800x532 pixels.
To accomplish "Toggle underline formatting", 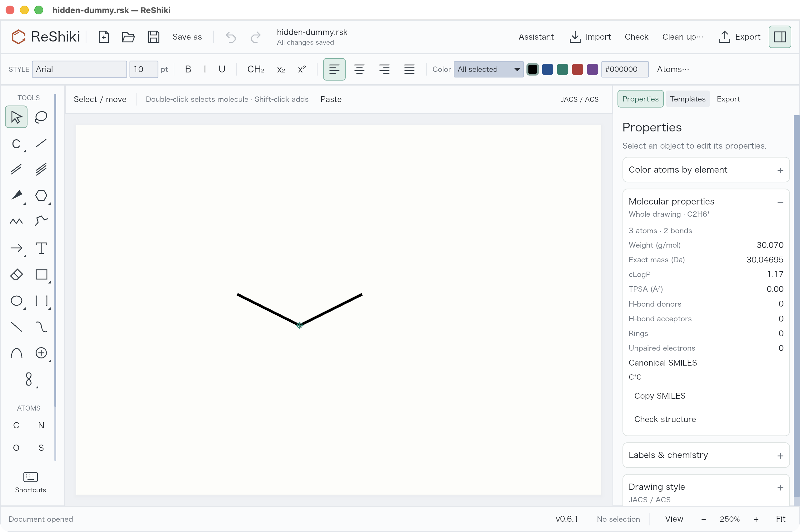I will [x=222, y=69].
